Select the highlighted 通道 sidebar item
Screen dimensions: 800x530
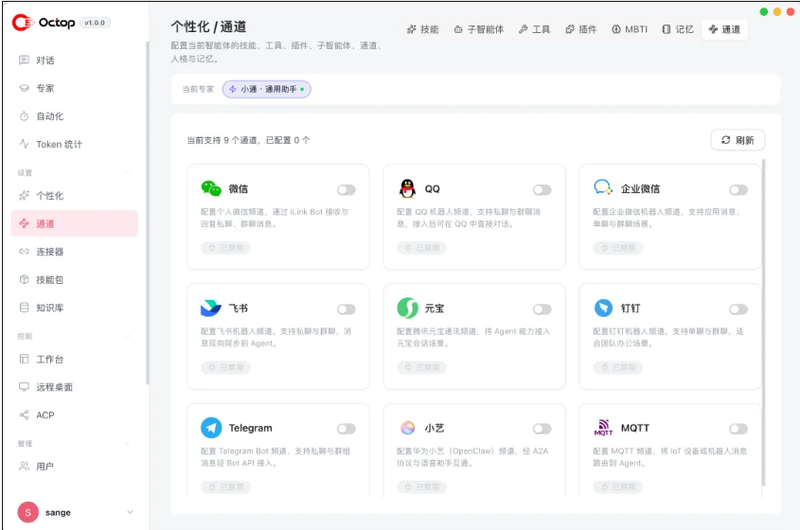tap(74, 223)
